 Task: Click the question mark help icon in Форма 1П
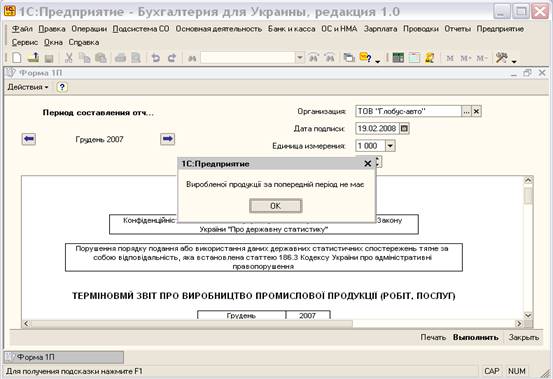[x=62, y=87]
